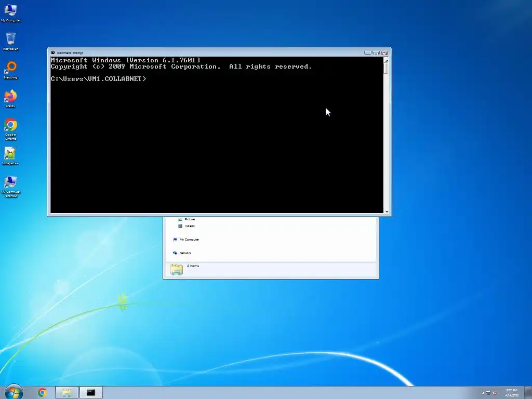
Task: Open the My Computer - Shortcut icon
Action: pos(10,187)
